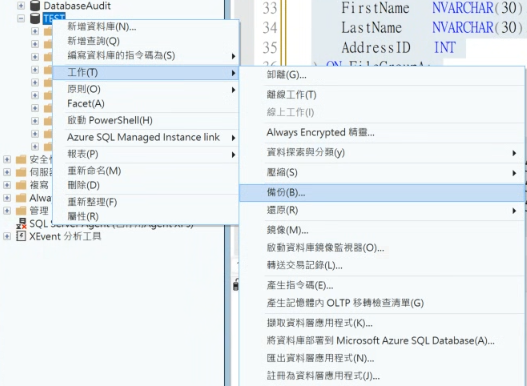Choose 新增資料庫(N)... from context menu
527x386 pixels.
point(146,27)
